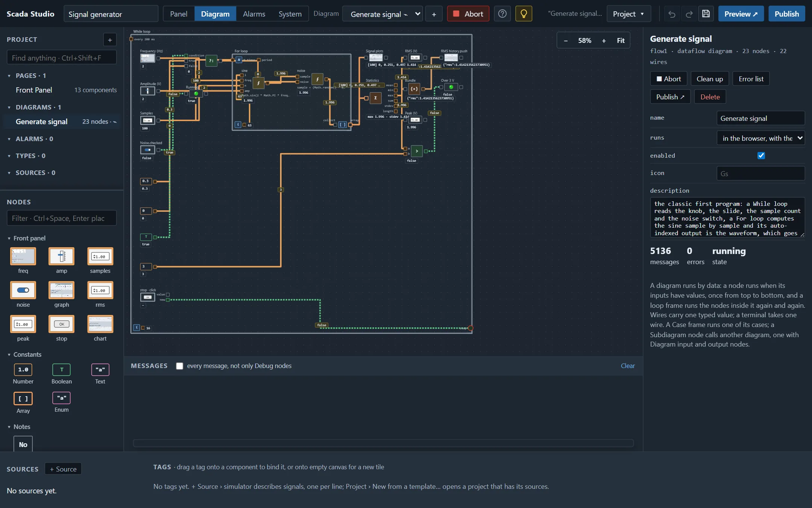Pick the Text constant node
The height and width of the screenshot is (508, 812).
tap(100, 370)
